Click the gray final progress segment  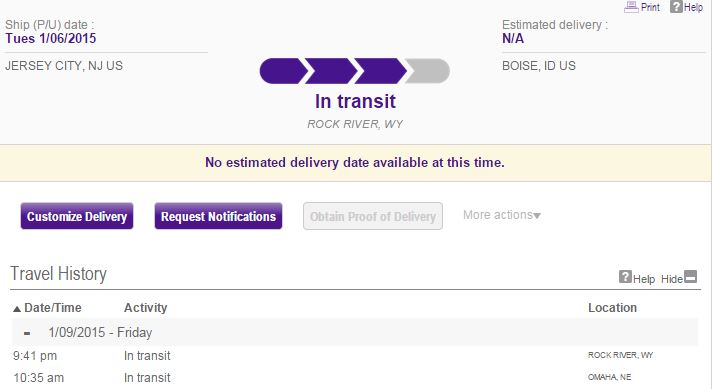[428, 71]
